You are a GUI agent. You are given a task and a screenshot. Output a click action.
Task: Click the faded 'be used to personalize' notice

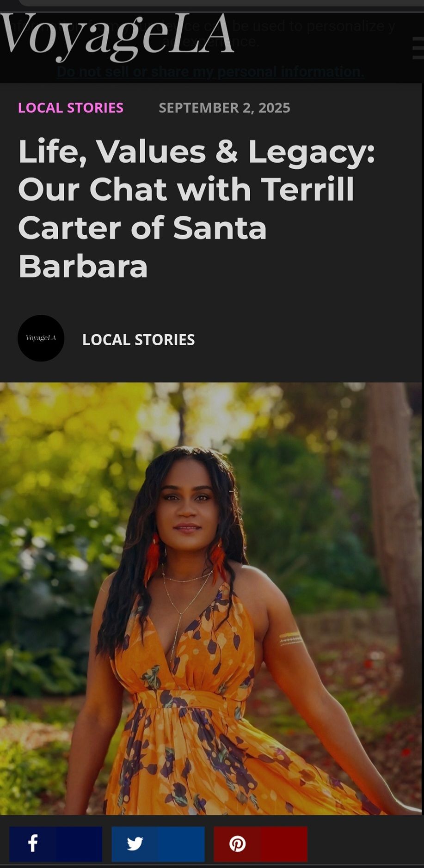(x=314, y=26)
